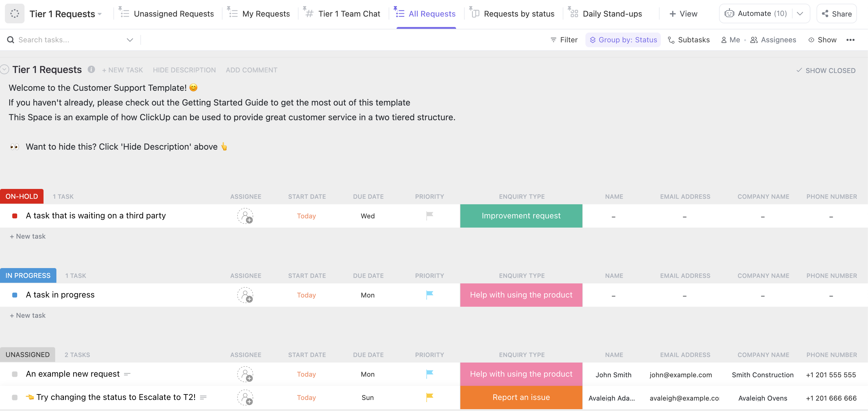868x411 pixels.
Task: Set priority flag for 'A task that is waiting'
Action: coord(429,216)
